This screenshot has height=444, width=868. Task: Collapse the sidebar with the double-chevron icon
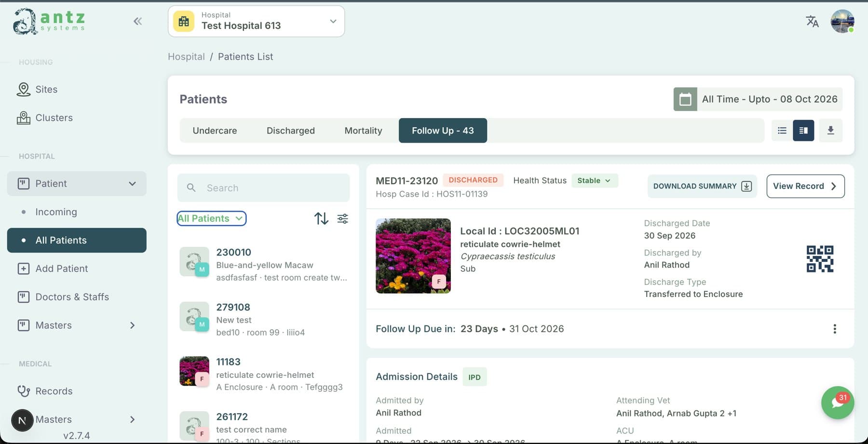pos(137,21)
